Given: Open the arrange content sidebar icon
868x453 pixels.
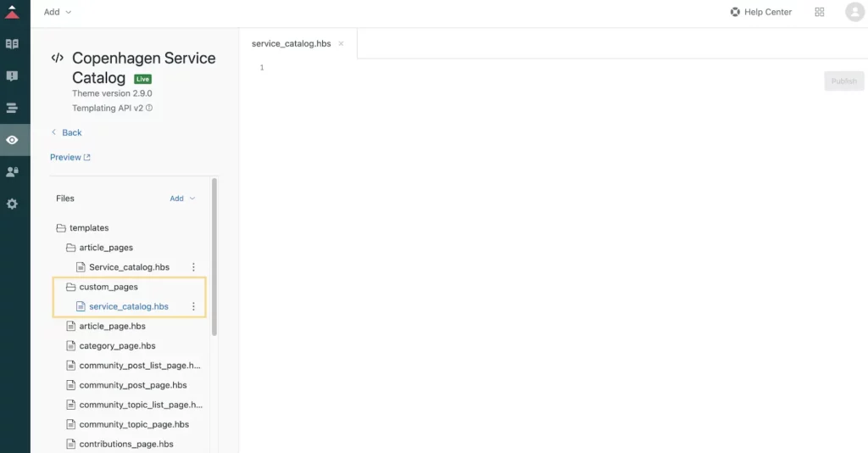Looking at the screenshot, I should point(12,108).
